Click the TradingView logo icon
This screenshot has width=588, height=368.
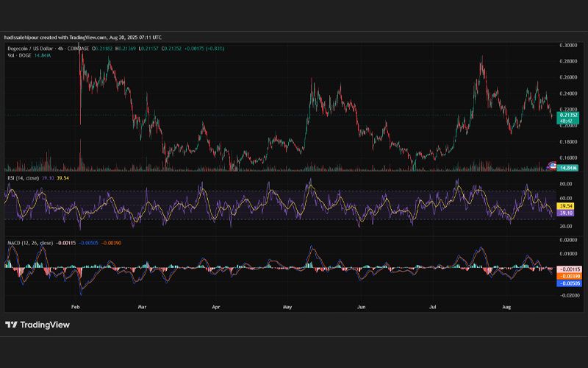11,325
